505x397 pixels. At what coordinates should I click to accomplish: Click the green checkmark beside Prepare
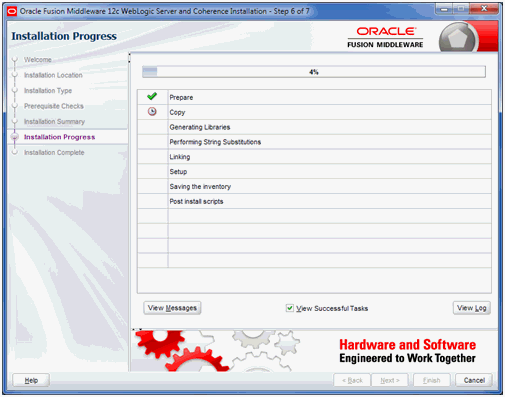(x=152, y=97)
